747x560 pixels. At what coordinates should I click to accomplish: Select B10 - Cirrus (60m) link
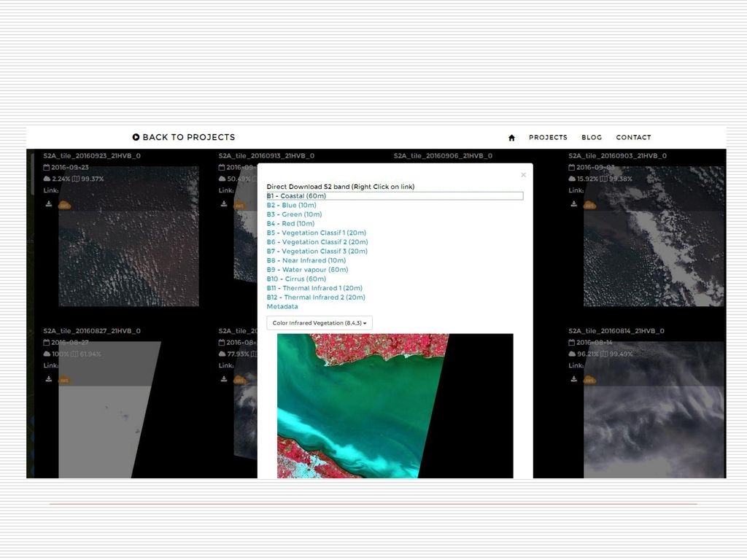[296, 279]
